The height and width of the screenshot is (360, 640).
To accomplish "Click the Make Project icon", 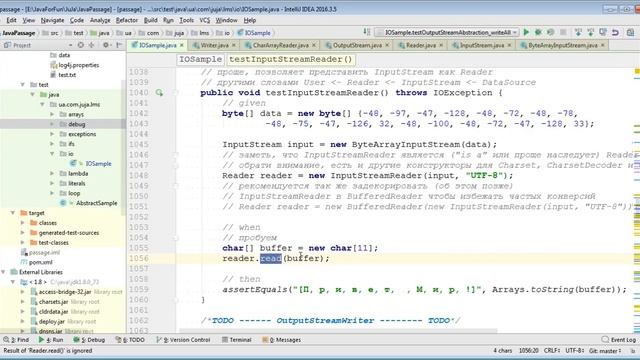I will (367, 32).
